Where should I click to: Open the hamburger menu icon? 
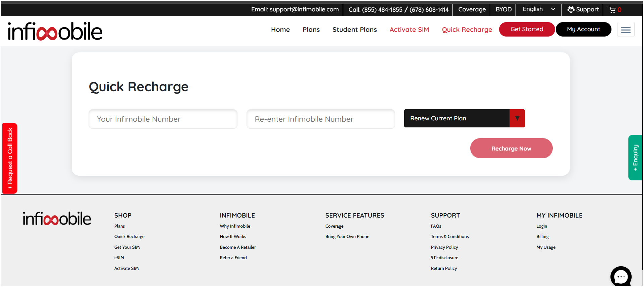(x=626, y=30)
